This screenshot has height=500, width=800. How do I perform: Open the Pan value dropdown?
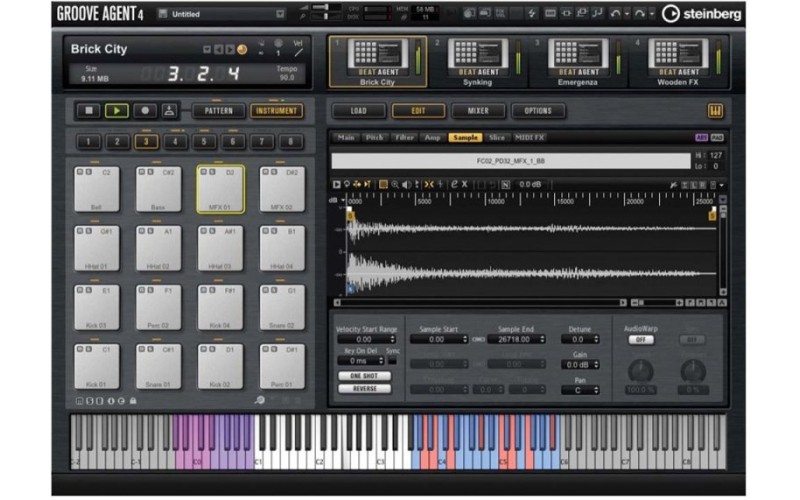coord(580,389)
